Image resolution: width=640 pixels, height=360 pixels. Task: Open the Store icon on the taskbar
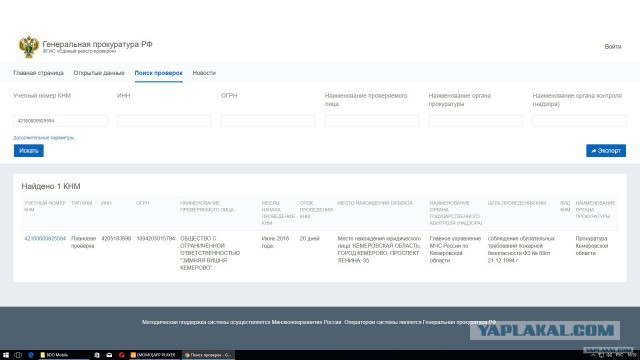[x=97, y=355]
